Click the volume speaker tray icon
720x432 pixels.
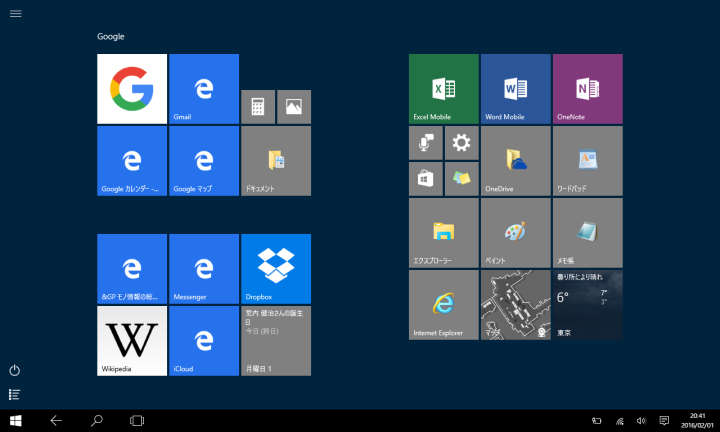pos(641,421)
